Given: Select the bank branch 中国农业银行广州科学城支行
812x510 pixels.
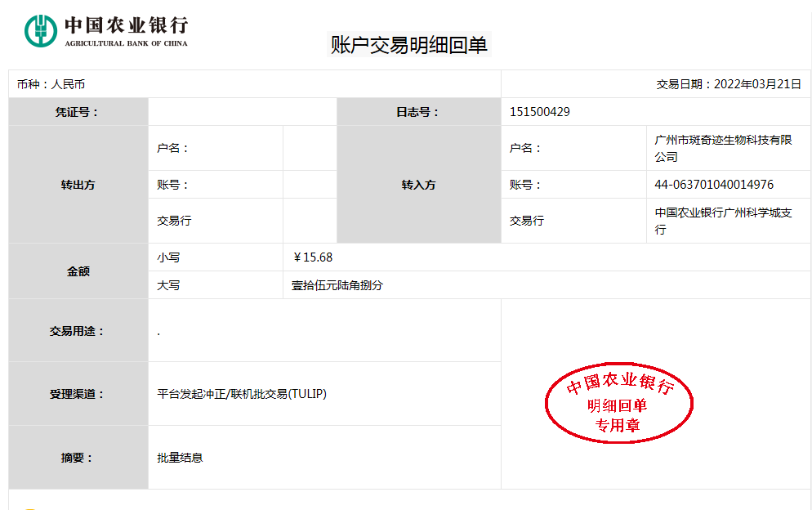Looking at the screenshot, I should [x=723, y=221].
